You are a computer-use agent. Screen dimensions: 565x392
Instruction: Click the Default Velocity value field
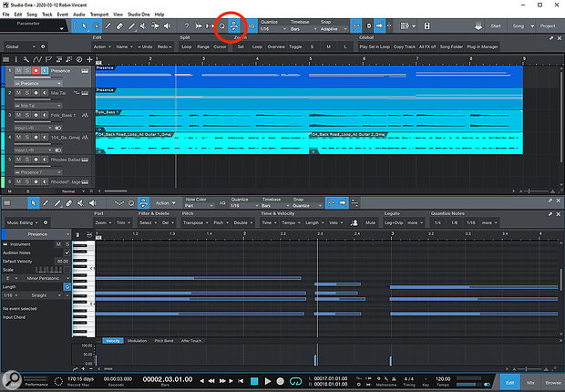coord(62,261)
